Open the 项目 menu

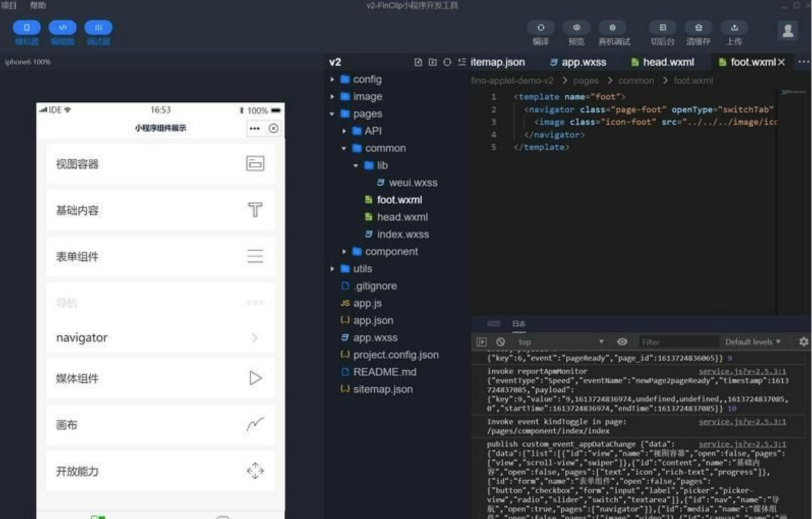point(9,5)
